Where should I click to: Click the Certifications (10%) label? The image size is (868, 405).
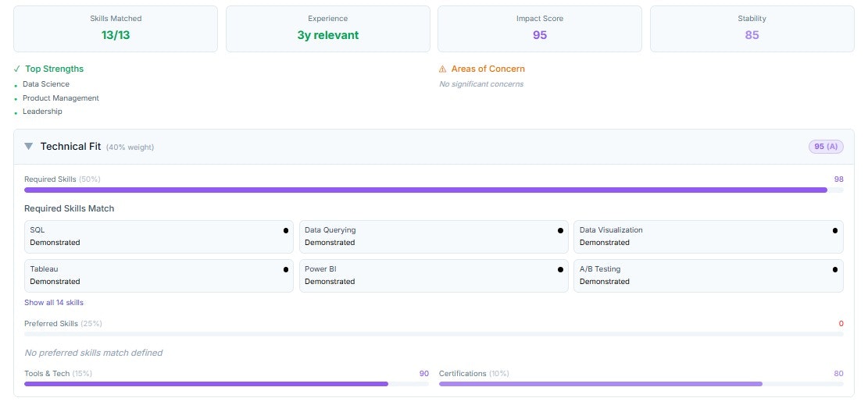click(474, 374)
